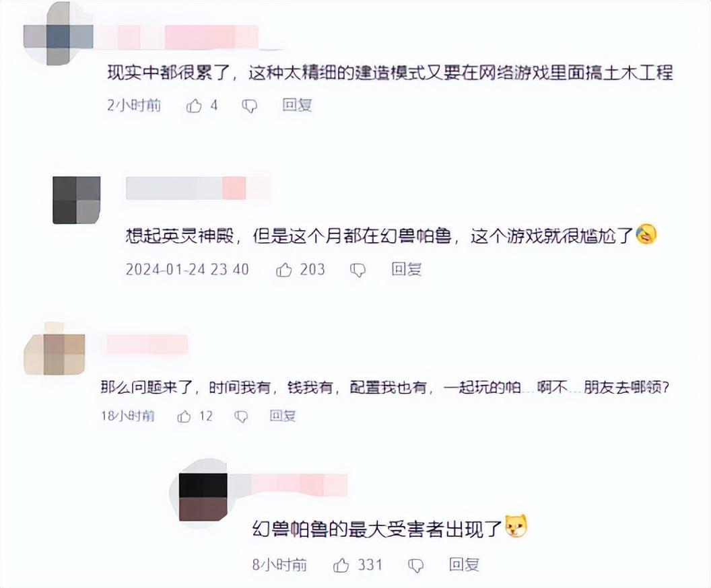Viewport: 711px width, 588px height.
Task: Like the comment with 4 likes
Action: click(194, 106)
